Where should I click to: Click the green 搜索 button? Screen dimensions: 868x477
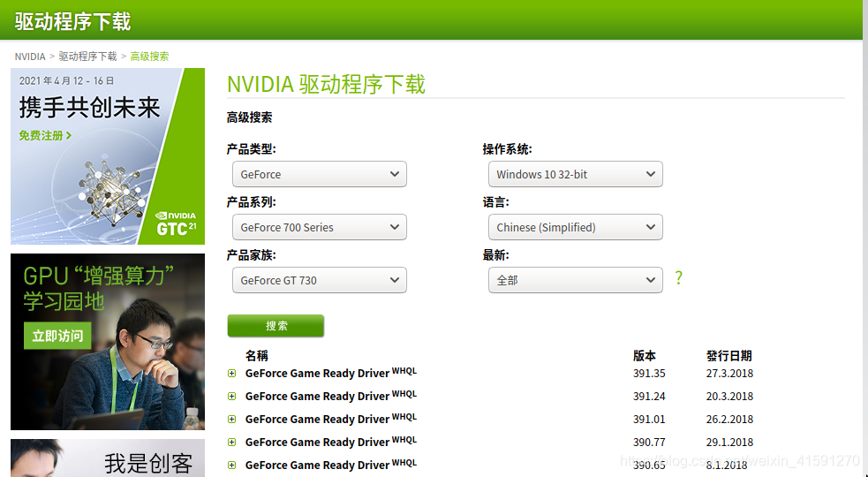tap(275, 326)
